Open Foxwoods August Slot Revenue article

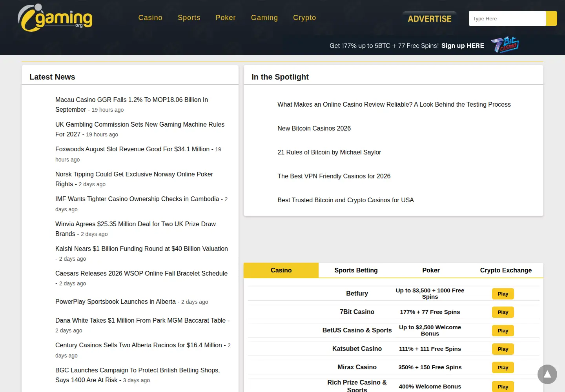[x=133, y=149]
